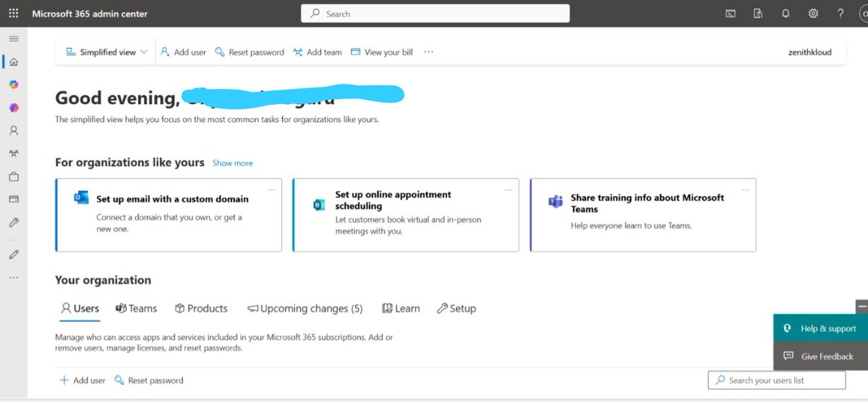Click Add user below Users tab
The image size is (868, 402).
coord(82,380)
